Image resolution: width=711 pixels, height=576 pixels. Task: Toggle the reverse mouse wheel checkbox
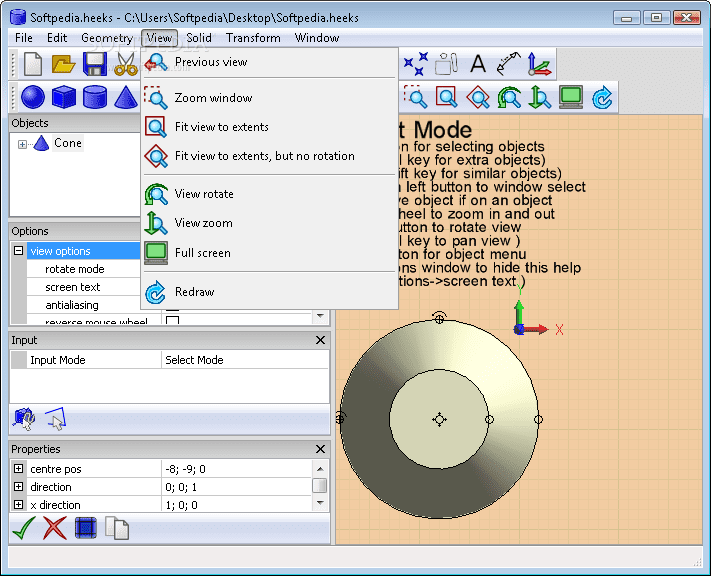point(172,321)
